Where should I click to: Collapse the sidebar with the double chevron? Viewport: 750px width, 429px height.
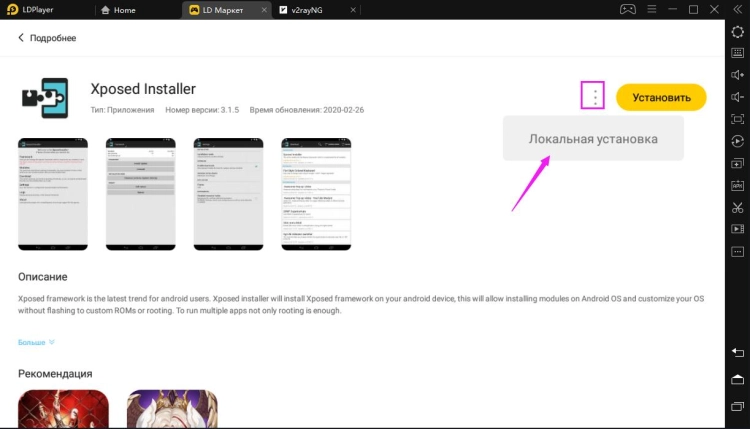pyautogui.click(x=738, y=10)
